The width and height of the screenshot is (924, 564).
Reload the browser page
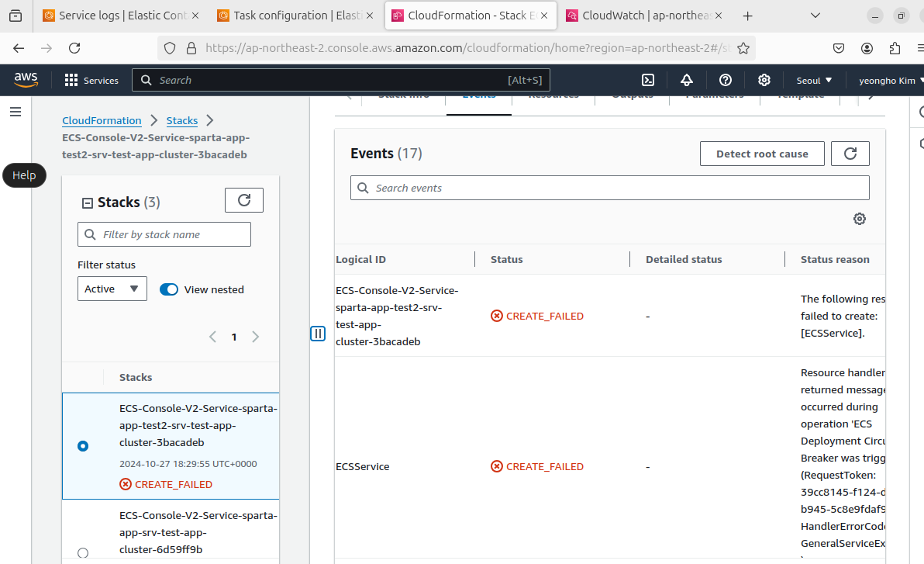coord(74,48)
